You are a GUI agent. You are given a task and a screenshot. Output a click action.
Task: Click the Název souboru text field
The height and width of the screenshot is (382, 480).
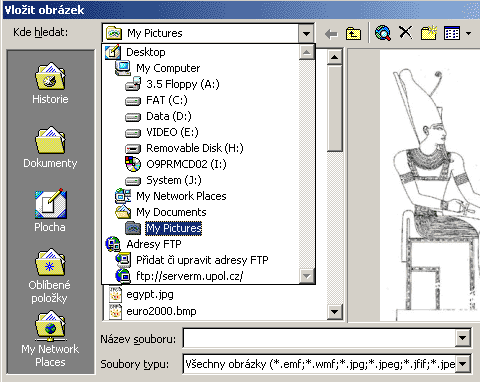click(319, 338)
